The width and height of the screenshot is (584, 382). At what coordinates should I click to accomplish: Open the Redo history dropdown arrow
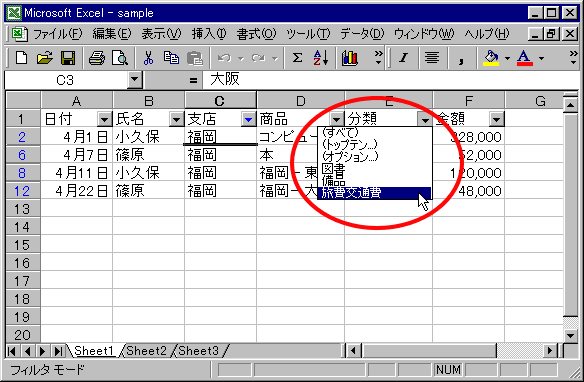tap(275, 58)
